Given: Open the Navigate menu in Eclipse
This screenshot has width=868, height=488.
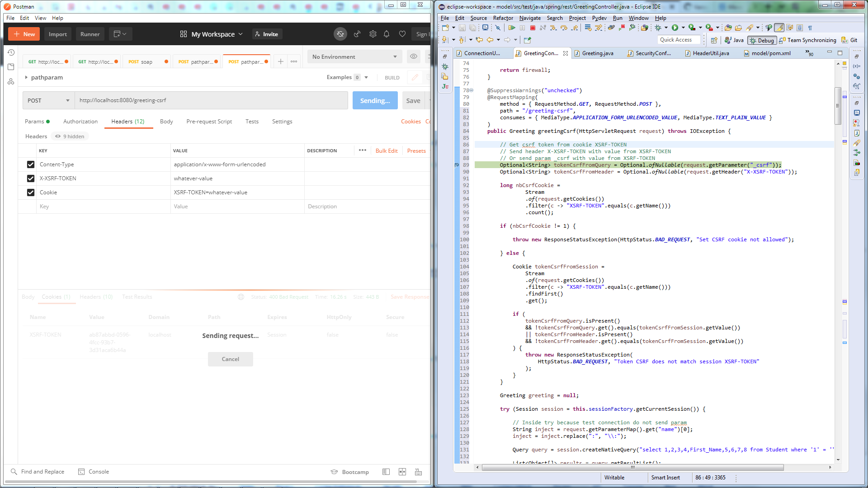Looking at the screenshot, I should coord(530,18).
